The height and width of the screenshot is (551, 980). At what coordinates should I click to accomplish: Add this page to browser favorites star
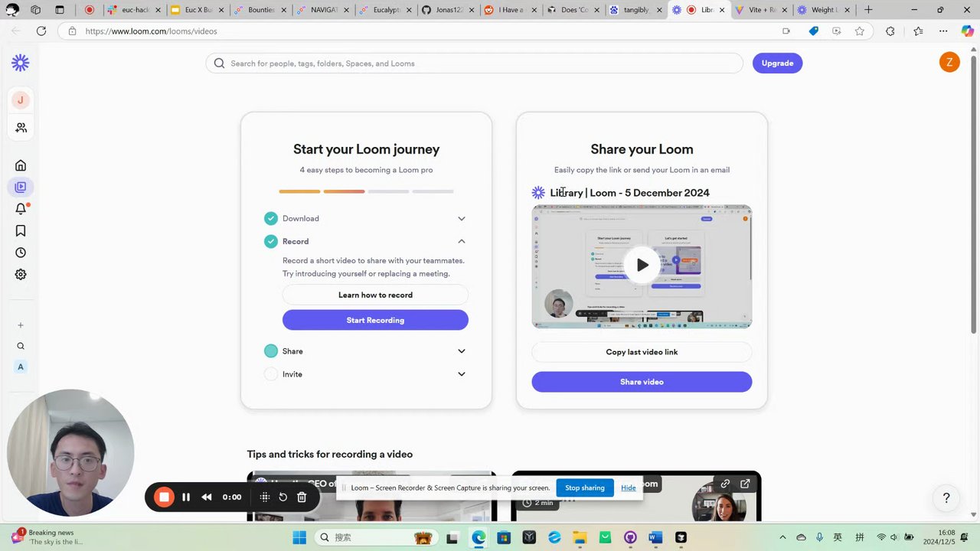(860, 31)
